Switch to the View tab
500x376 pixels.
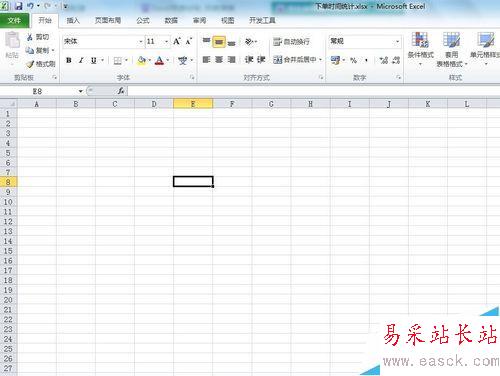point(227,21)
